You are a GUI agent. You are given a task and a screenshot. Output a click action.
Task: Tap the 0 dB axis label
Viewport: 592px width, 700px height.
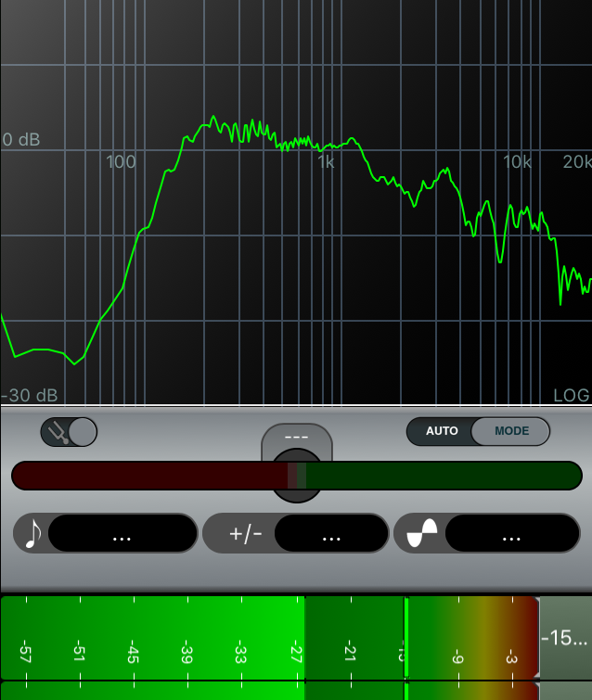pos(21,140)
